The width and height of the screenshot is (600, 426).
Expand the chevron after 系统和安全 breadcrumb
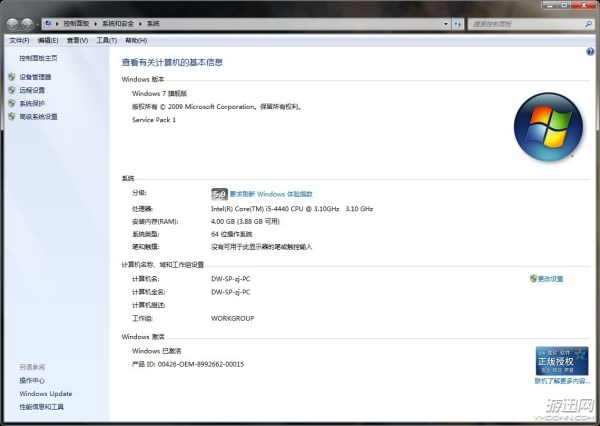pyautogui.click(x=140, y=24)
